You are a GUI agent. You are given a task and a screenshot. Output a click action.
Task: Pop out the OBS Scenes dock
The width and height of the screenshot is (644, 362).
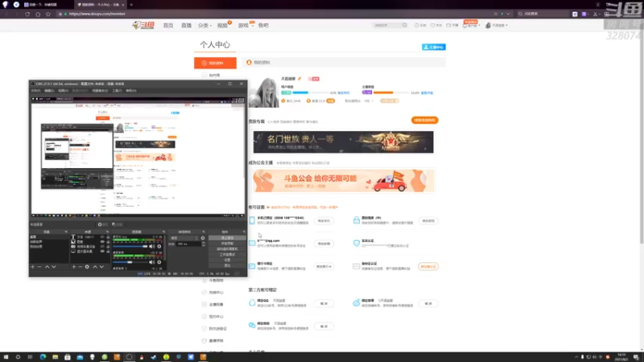(x=66, y=232)
